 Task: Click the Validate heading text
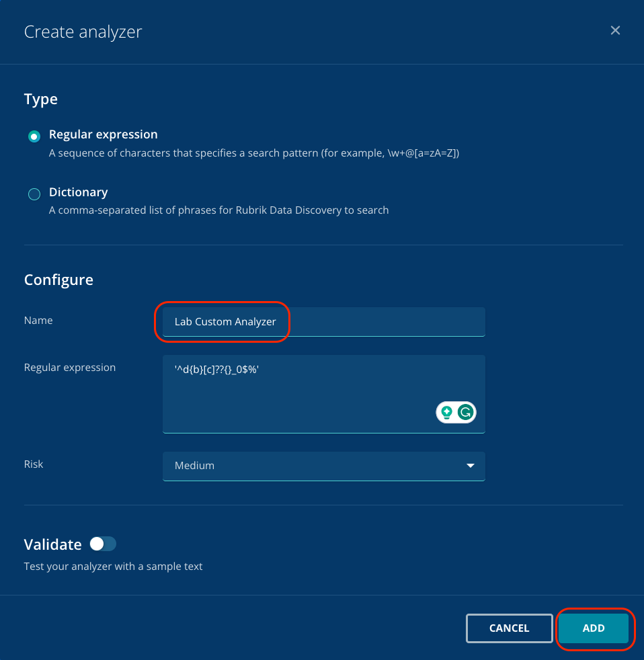pos(52,544)
